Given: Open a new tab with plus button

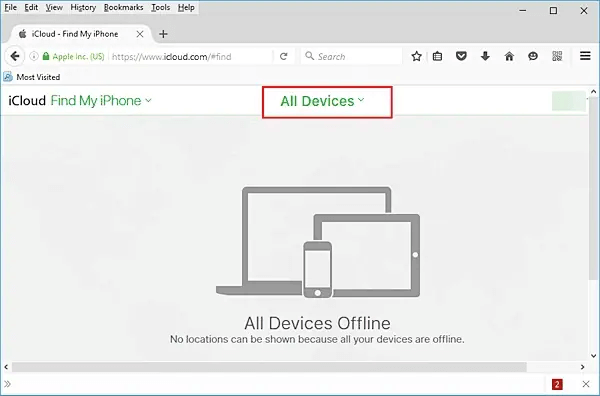Looking at the screenshot, I should click(x=163, y=34).
